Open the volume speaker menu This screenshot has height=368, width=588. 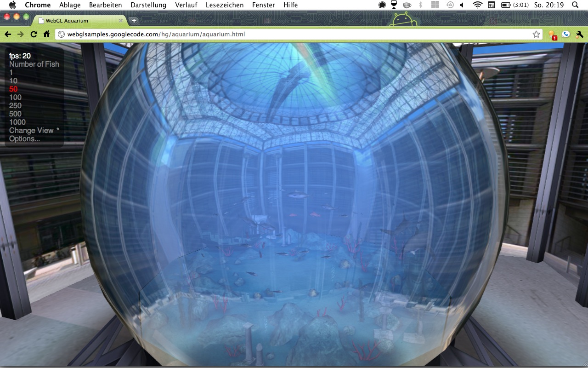click(462, 5)
